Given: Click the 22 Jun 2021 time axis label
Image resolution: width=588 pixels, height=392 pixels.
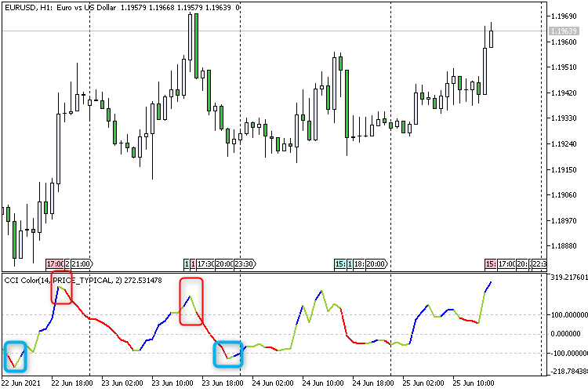Looking at the screenshot, I should click(x=21, y=383).
